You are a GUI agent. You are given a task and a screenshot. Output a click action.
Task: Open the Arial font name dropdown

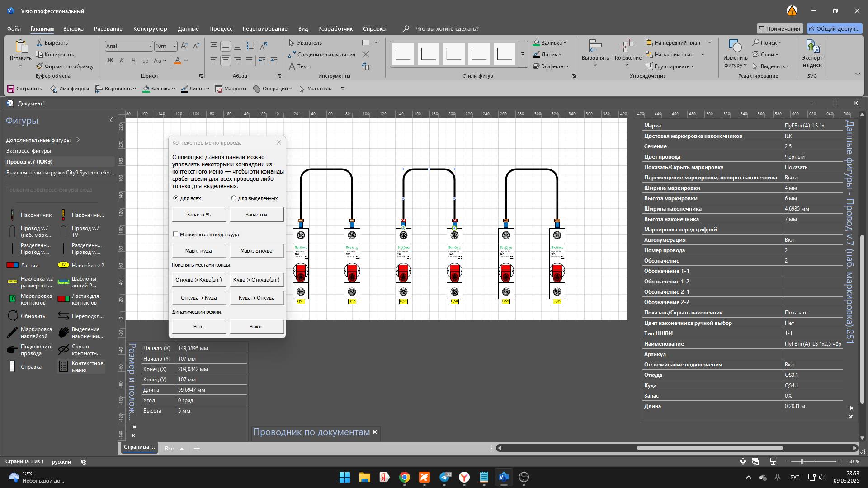pyautogui.click(x=150, y=46)
